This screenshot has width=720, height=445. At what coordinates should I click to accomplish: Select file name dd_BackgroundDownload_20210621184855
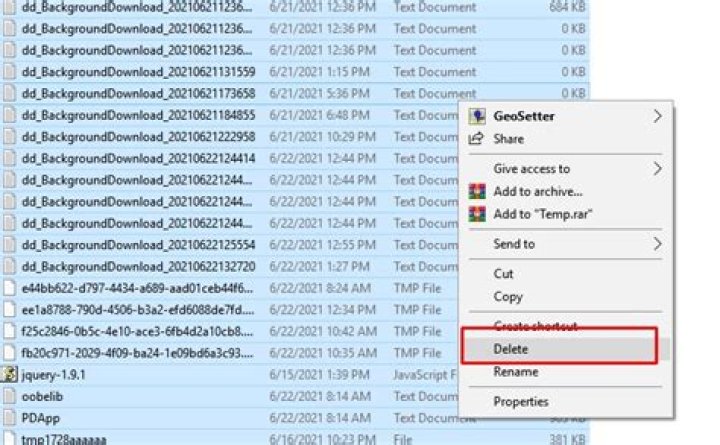point(138,115)
